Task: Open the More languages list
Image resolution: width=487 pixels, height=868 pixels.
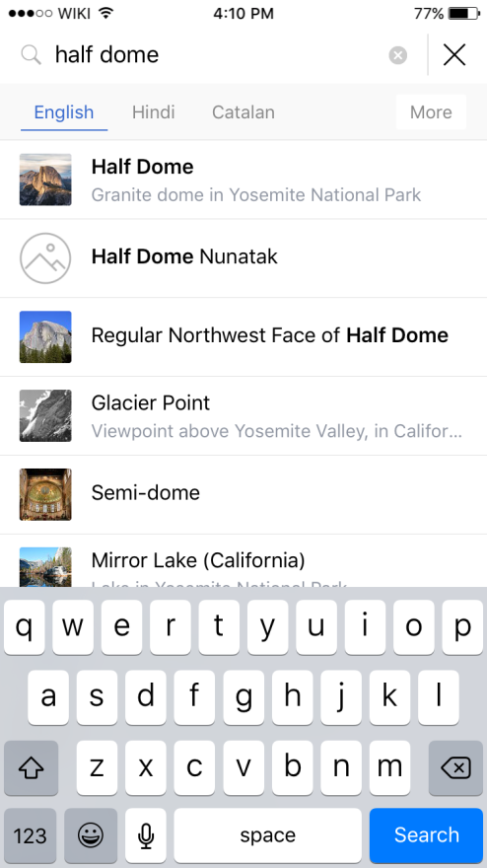Action: [x=431, y=112]
